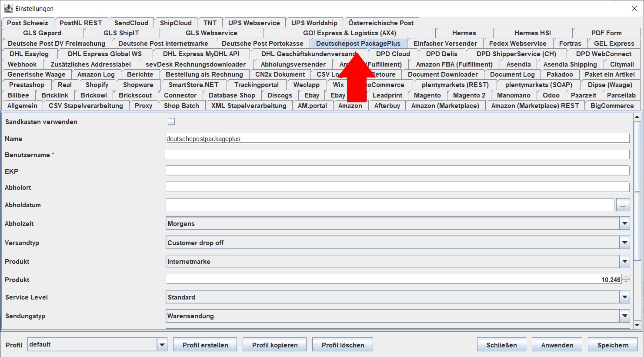Select the SendCloud tab
This screenshot has width=644, height=357.
point(131,23)
